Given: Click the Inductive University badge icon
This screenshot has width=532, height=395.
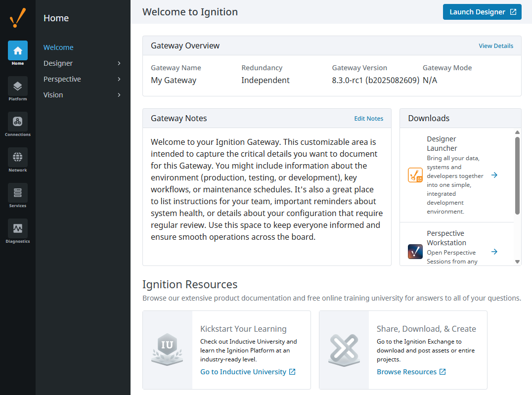Looking at the screenshot, I should click(x=167, y=350).
